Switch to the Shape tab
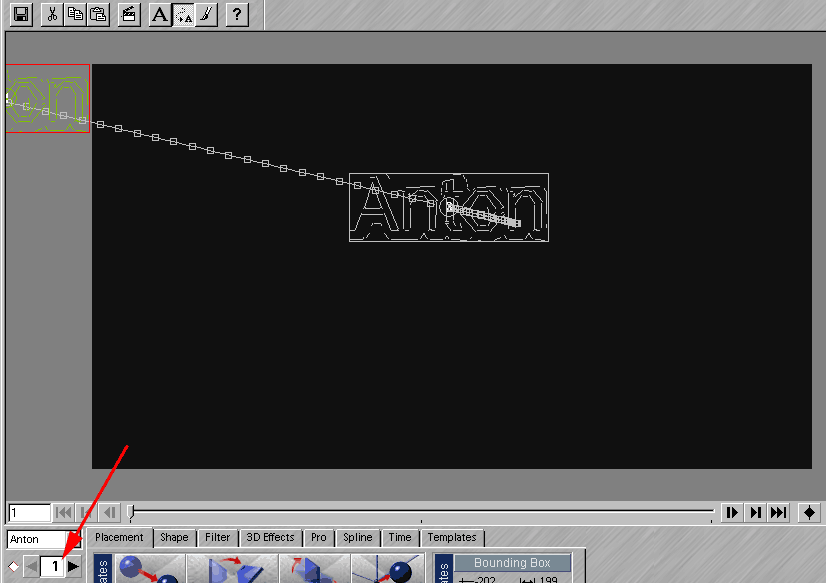826x583 pixels. (174, 538)
